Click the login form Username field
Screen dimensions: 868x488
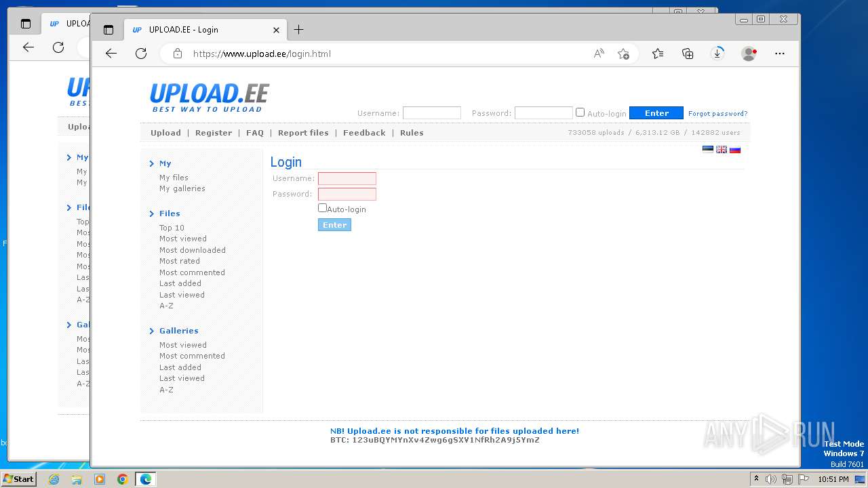(347, 178)
